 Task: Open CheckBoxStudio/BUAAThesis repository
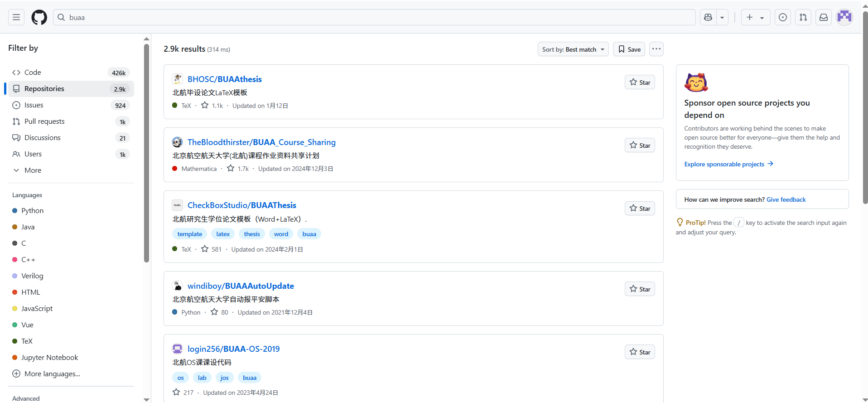tap(242, 205)
